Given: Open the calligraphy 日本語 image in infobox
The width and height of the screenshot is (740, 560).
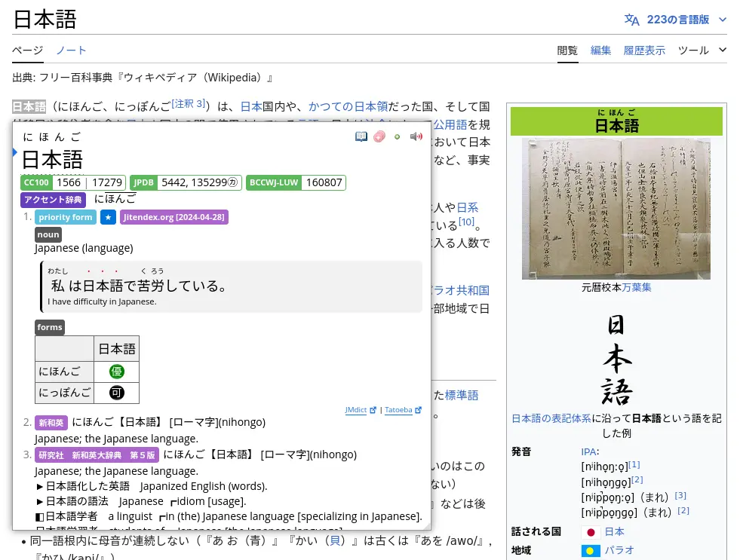Looking at the screenshot, I should 616,360.
